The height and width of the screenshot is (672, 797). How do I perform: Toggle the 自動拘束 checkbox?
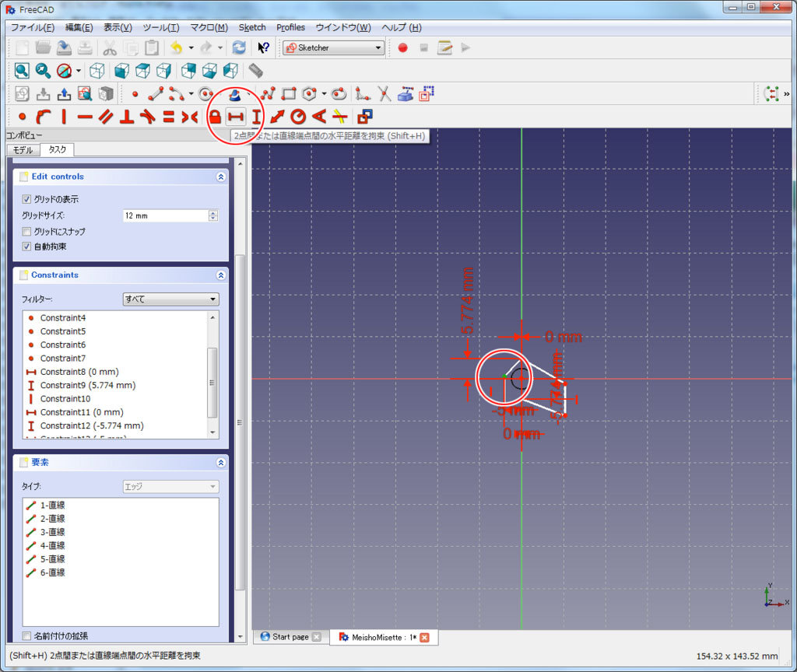point(26,247)
